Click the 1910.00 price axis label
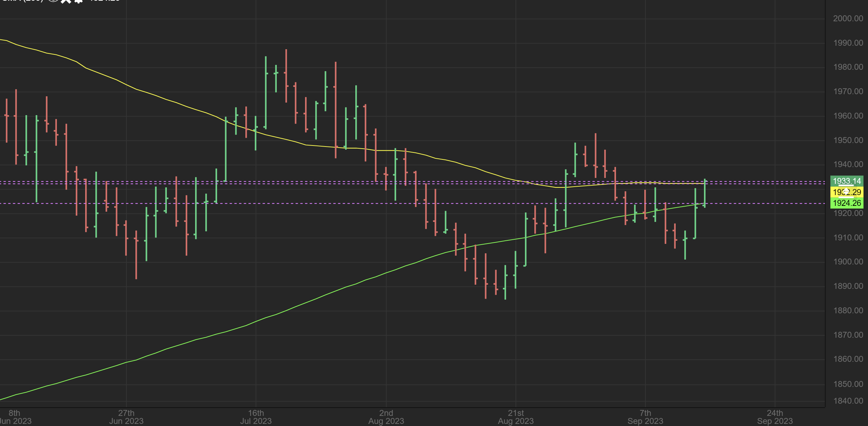This screenshot has width=868, height=426. [848, 238]
